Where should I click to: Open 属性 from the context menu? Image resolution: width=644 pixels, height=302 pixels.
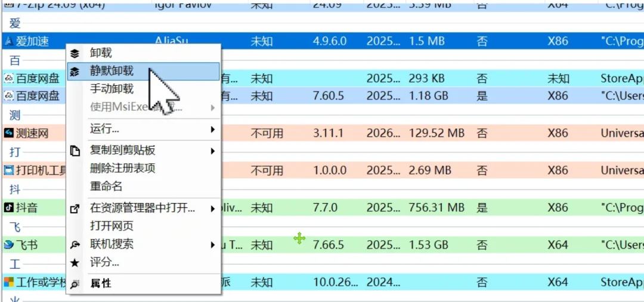(x=101, y=284)
